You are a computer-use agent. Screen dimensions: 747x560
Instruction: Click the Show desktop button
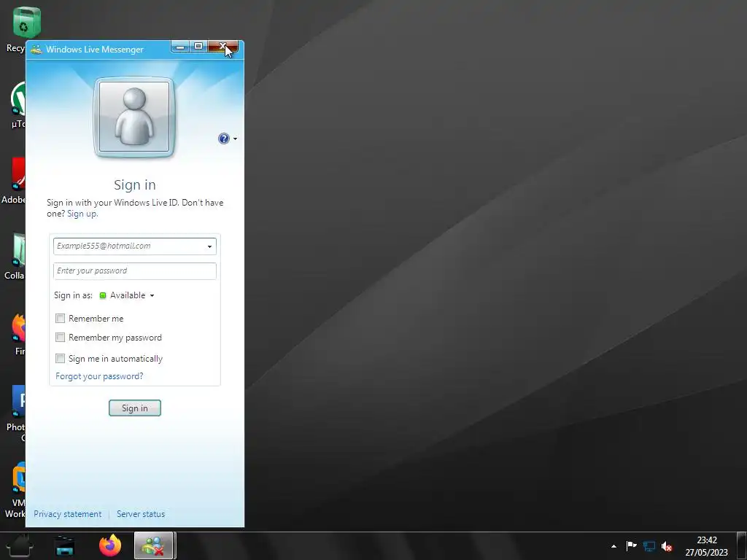[x=742, y=545]
